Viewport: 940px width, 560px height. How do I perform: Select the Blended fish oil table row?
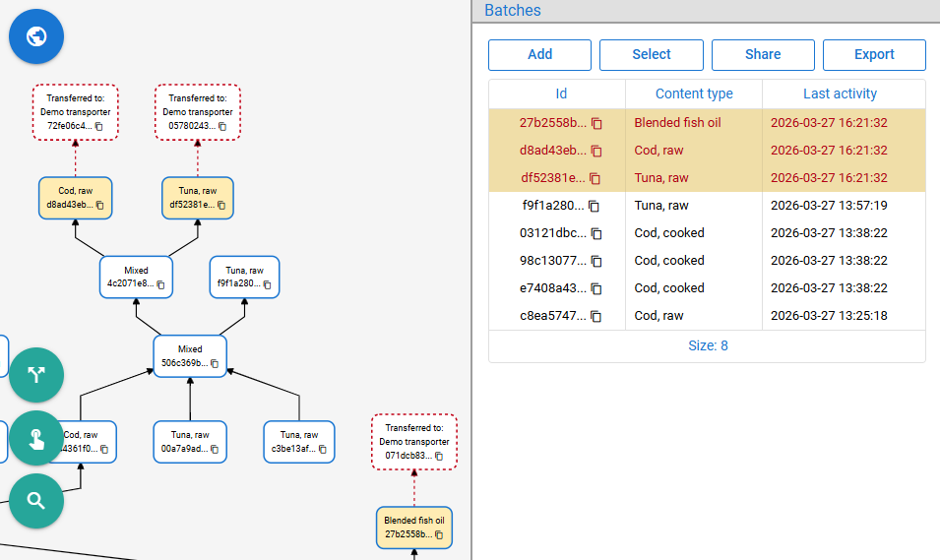click(x=707, y=123)
